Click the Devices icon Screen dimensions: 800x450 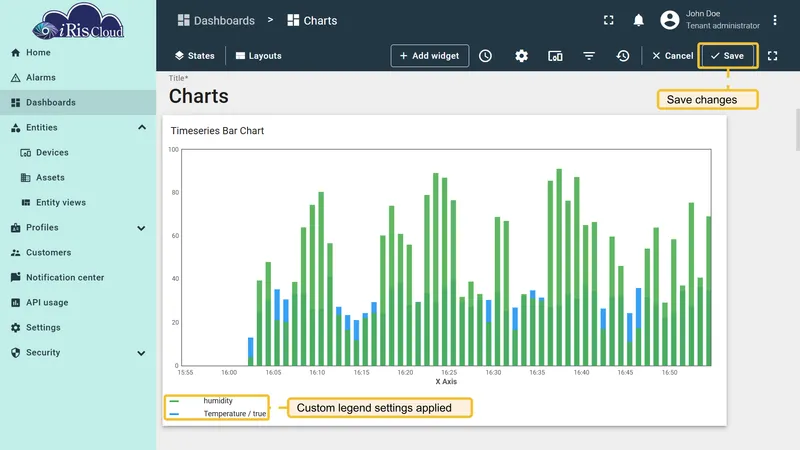pyautogui.click(x=26, y=153)
